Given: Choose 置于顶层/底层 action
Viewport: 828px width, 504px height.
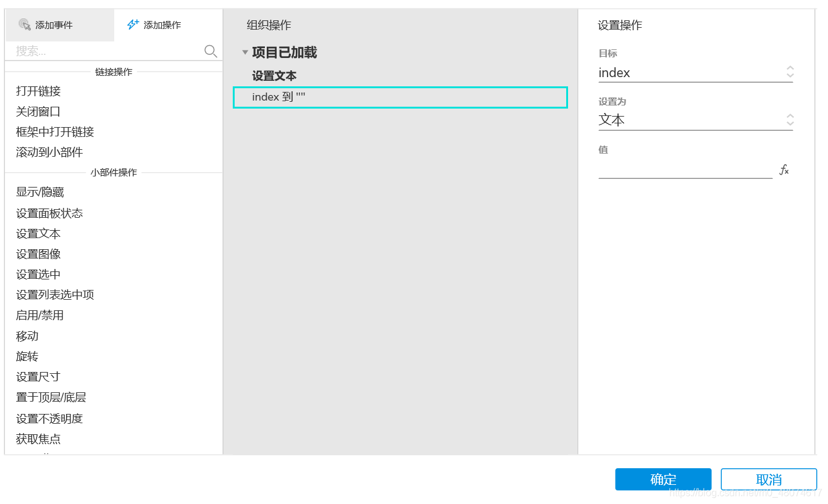Looking at the screenshot, I should pos(51,397).
